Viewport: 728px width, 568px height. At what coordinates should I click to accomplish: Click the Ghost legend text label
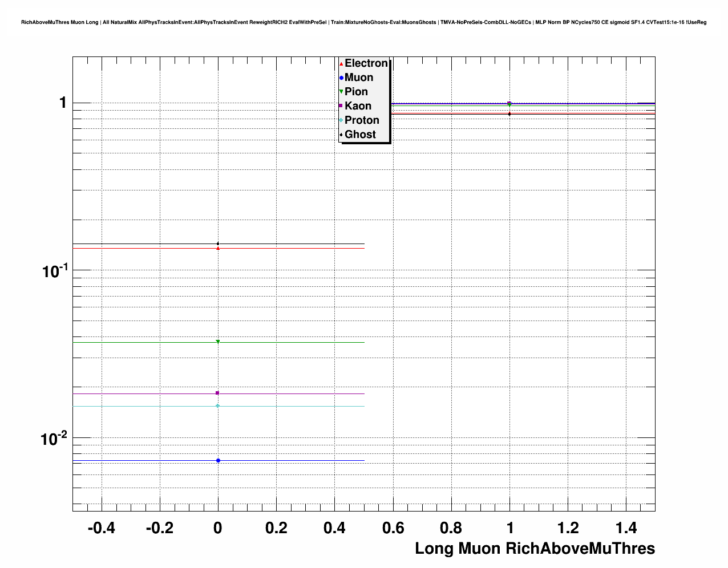tap(360, 135)
